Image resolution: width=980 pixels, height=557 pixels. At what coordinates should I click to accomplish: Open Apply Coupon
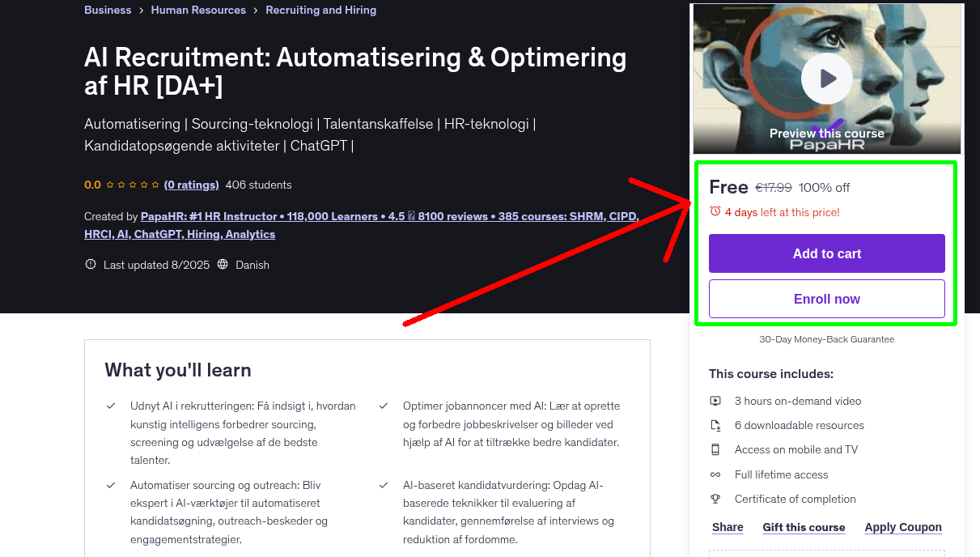tap(903, 527)
